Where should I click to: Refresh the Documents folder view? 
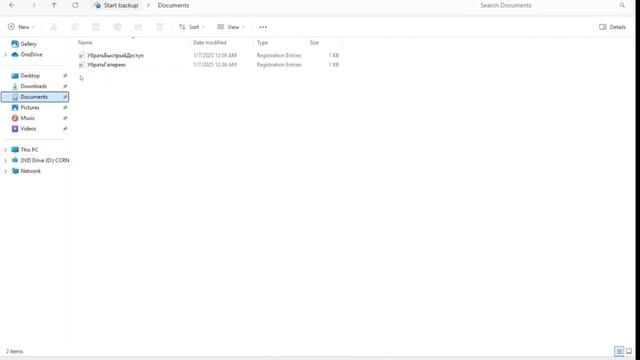75,5
